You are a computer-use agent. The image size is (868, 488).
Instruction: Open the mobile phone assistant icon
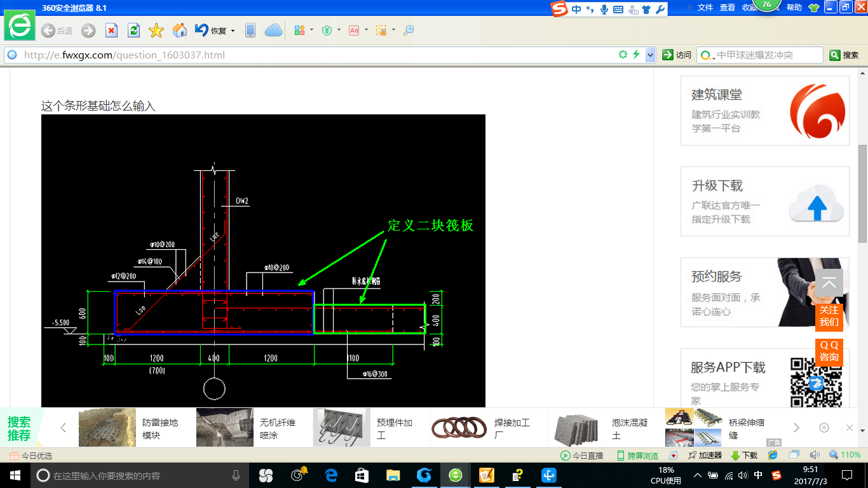pos(250,30)
